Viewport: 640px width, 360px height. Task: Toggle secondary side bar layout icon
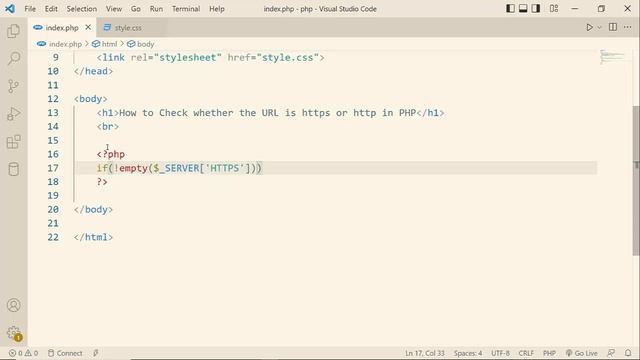click(536, 9)
